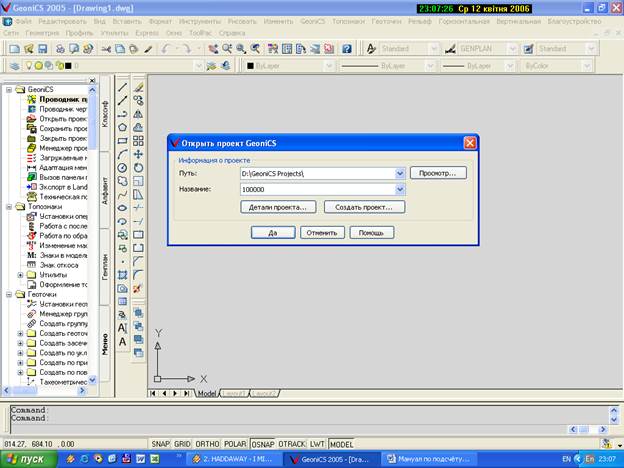Image resolution: width=624 pixels, height=468 pixels.
Task: Toggle POLAR tracking in status bar
Action: [235, 444]
